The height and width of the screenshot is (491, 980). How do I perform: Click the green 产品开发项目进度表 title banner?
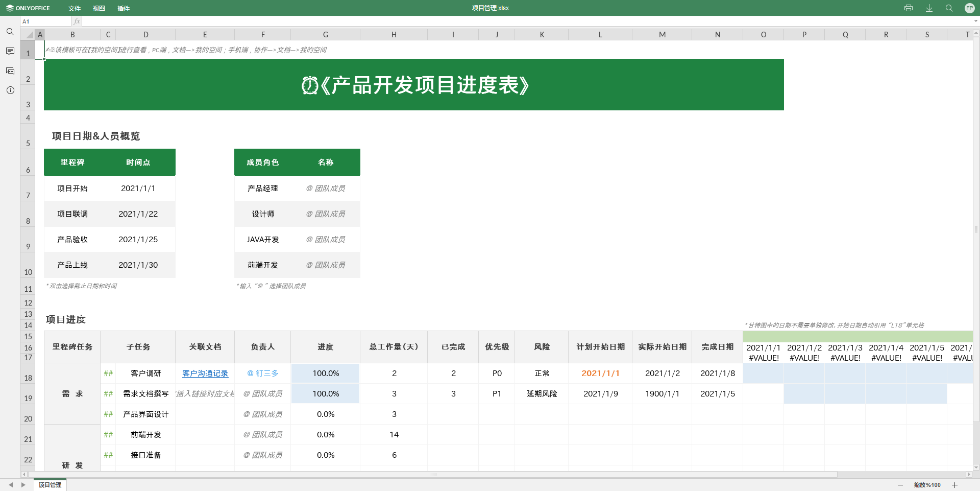414,85
